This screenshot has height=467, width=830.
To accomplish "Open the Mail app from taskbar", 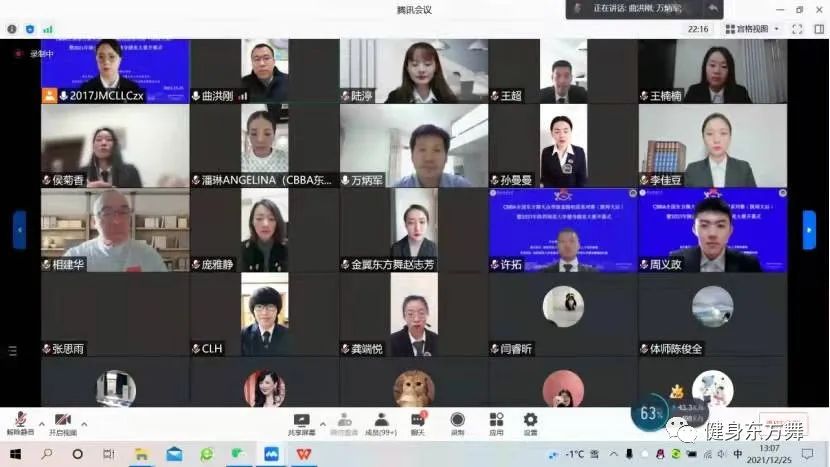I will pyautogui.click(x=174, y=454).
